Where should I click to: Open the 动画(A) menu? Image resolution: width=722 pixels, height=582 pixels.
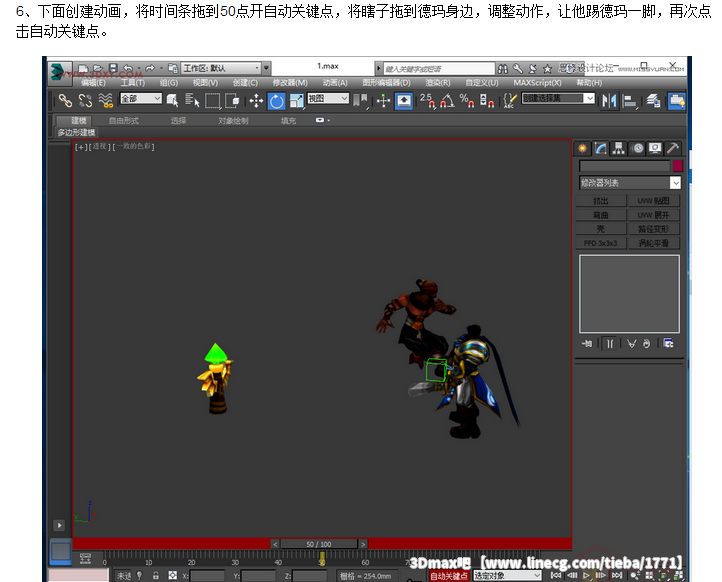(335, 83)
